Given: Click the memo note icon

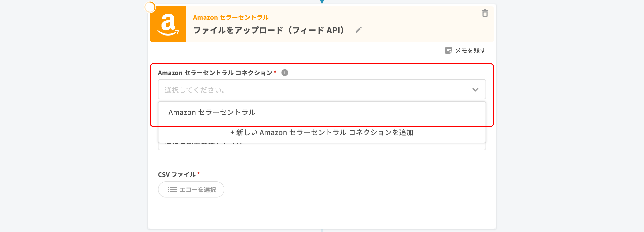Looking at the screenshot, I should (449, 51).
